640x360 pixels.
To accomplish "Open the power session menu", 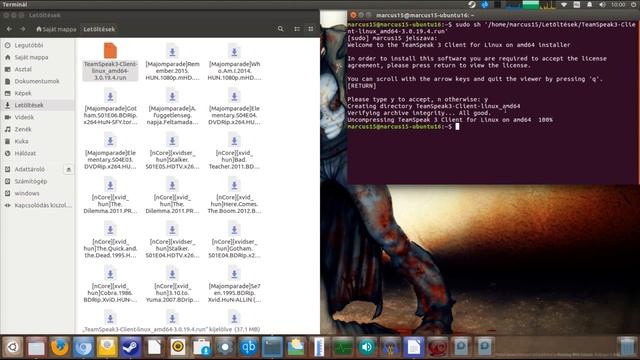I will (x=632, y=4).
